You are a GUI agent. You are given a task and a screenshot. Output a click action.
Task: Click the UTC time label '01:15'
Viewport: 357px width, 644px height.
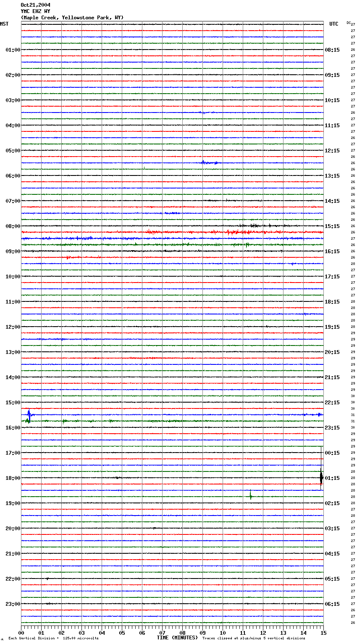click(332, 478)
